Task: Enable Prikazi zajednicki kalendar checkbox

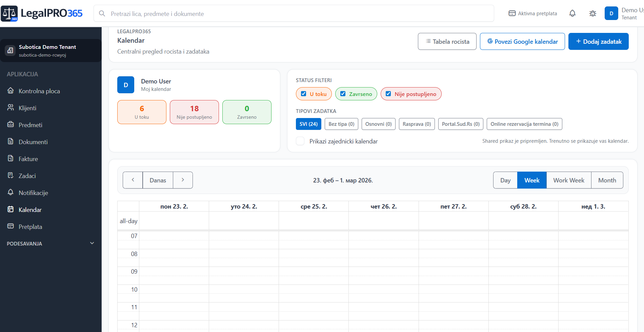Action: click(x=300, y=141)
